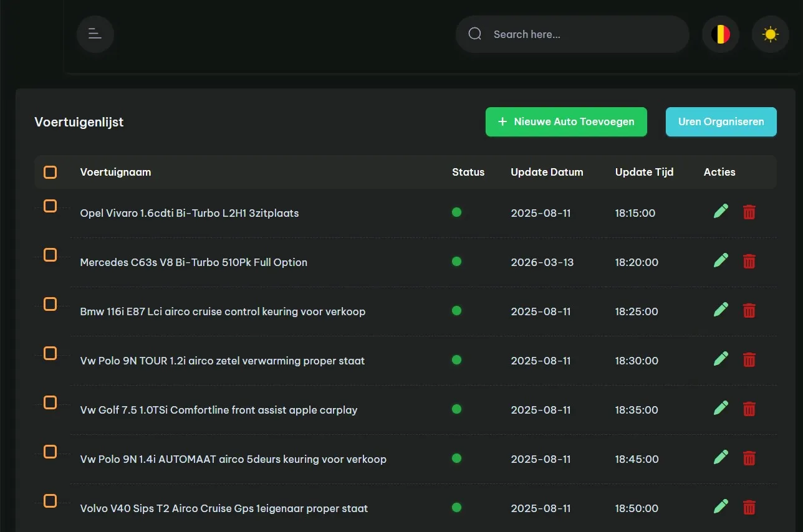Open language selector with Belgian flag
Image resolution: width=803 pixels, height=532 pixels.
720,34
